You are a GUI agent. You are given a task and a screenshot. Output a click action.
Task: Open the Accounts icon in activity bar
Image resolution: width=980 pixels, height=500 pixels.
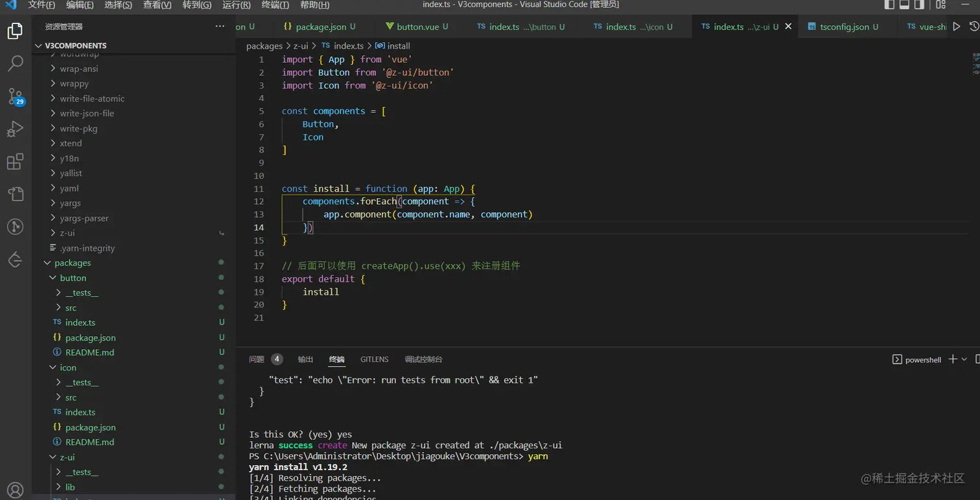click(15, 490)
